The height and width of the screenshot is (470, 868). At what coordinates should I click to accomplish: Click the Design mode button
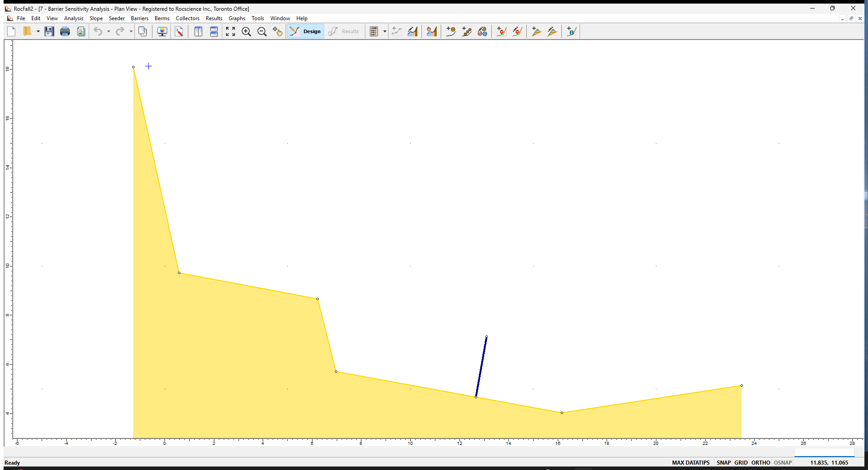tap(305, 31)
